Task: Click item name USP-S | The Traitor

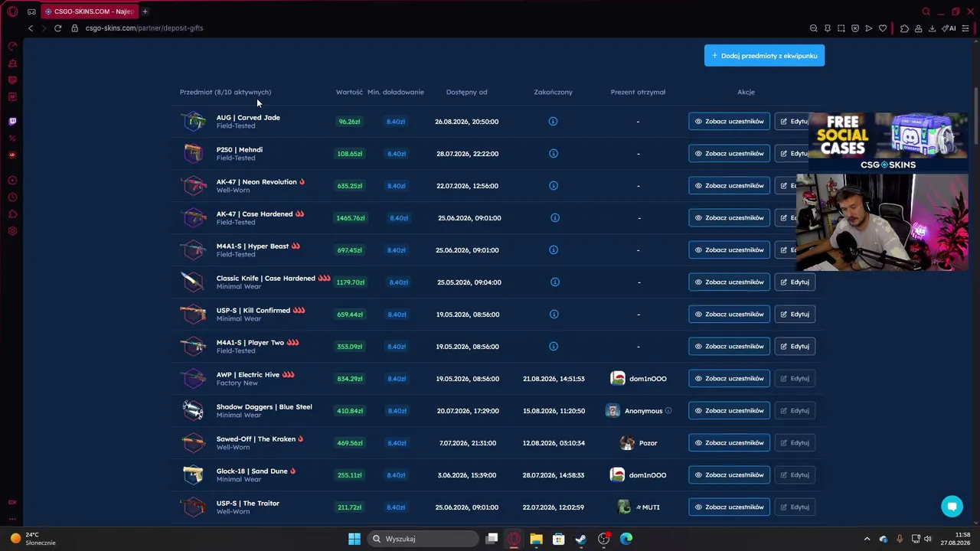Action: (248, 504)
